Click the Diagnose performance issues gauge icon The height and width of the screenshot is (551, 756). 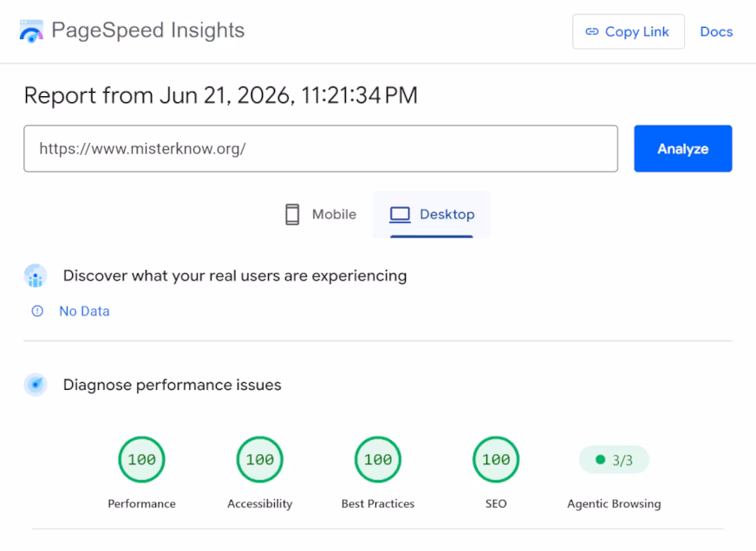(x=36, y=385)
